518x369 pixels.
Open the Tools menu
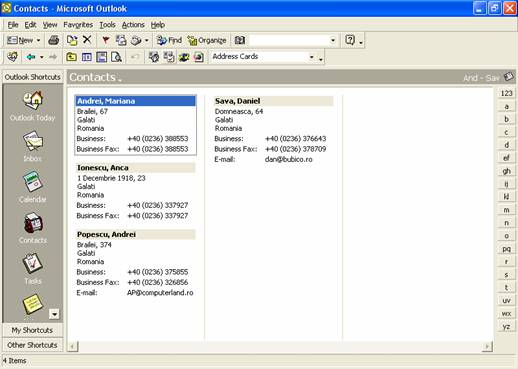tap(107, 25)
